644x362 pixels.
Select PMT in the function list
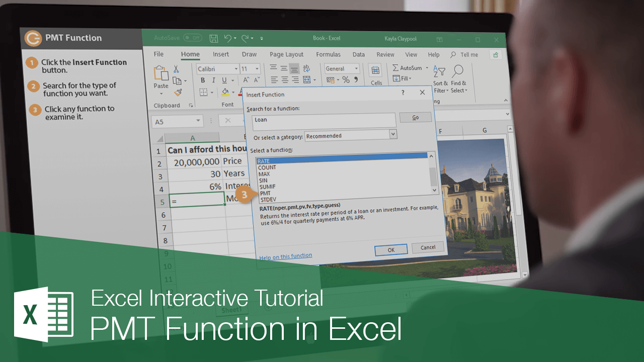(265, 193)
